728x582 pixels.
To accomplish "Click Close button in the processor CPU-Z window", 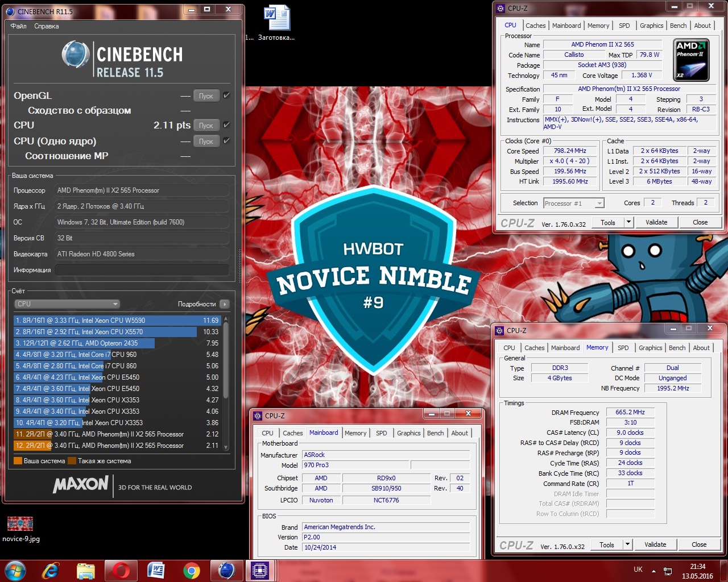I will (700, 223).
